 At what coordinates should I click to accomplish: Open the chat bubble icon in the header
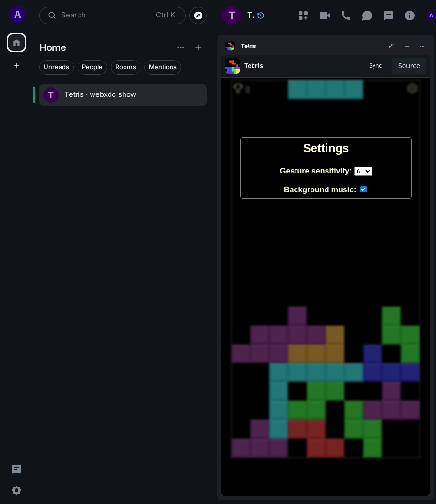[x=367, y=16]
